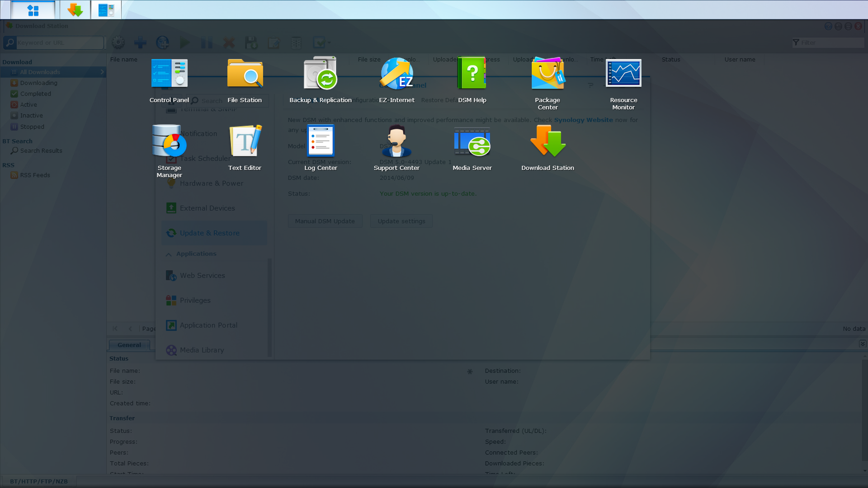Open Media Library in Control Panel
868x488 pixels.
click(x=214, y=350)
